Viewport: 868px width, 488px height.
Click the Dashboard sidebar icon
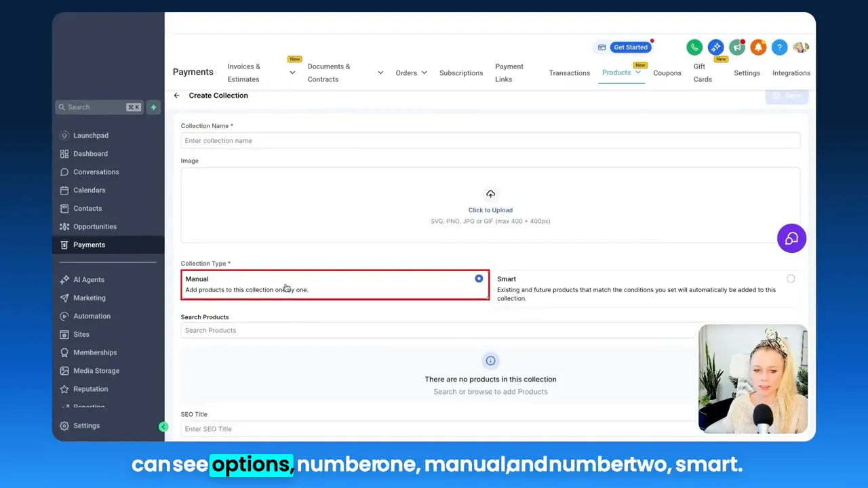pos(64,154)
